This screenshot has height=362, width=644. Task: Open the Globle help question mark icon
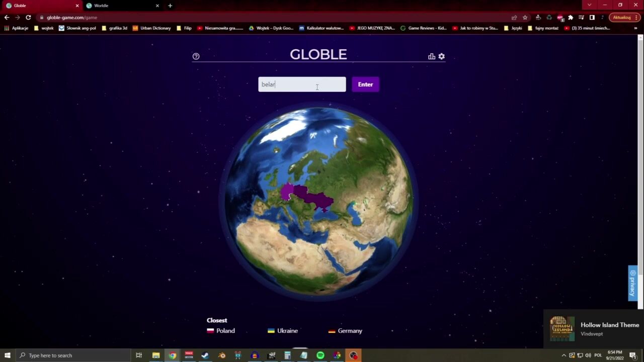point(196,56)
